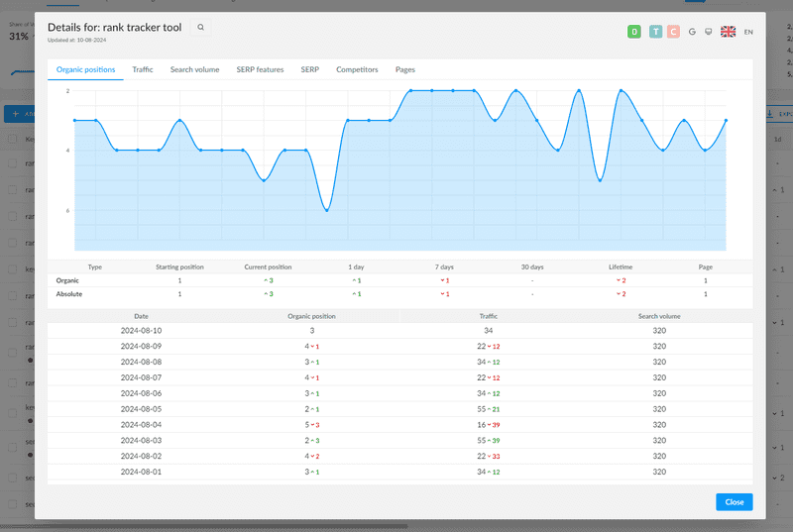Click the Organic position column header

point(311,316)
